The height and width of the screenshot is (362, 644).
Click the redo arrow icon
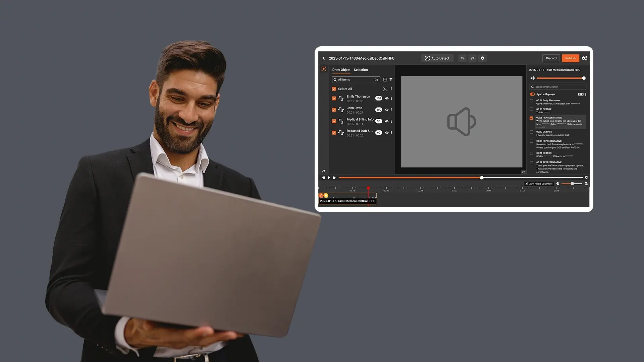pyautogui.click(x=472, y=58)
